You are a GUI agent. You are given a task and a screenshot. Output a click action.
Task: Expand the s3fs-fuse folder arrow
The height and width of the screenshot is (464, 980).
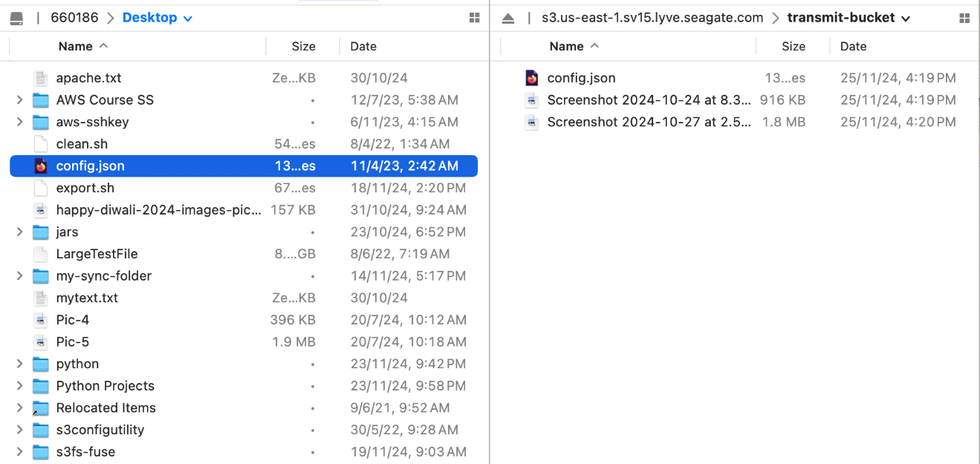click(x=20, y=452)
